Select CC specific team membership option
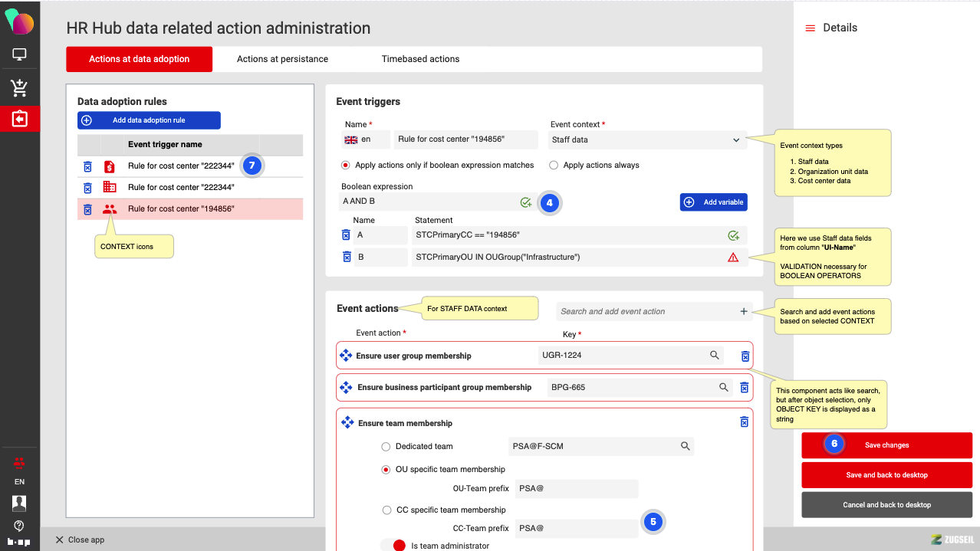 tap(386, 510)
